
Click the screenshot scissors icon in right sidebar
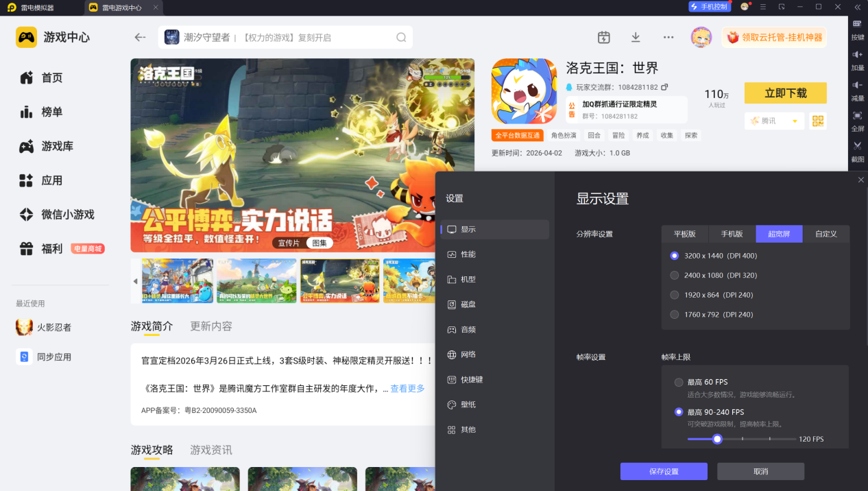tap(857, 145)
